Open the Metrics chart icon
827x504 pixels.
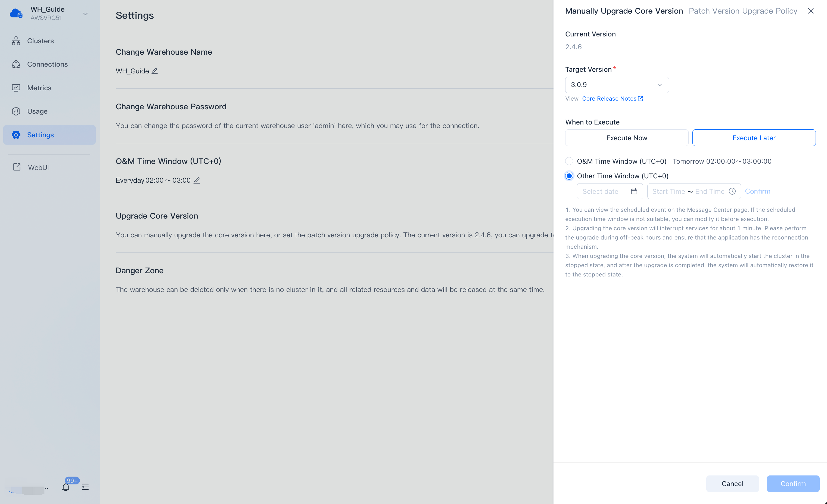[x=16, y=88]
